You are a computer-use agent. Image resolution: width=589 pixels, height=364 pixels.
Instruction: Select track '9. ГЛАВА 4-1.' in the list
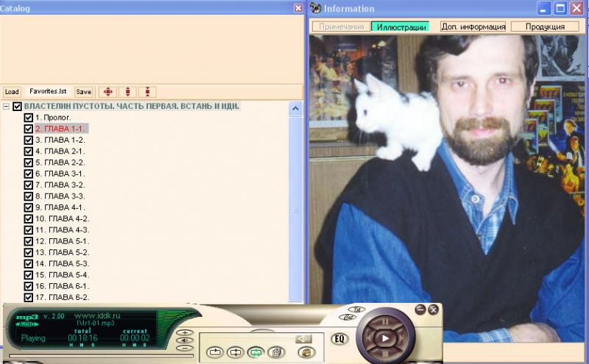coord(60,207)
